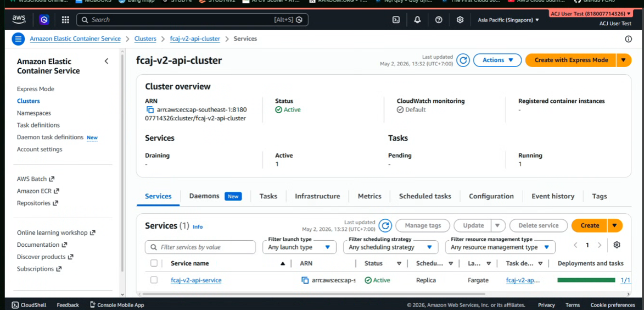Image resolution: width=644 pixels, height=310 pixels.
Task: Open Any resource management type filter
Action: pyautogui.click(x=500, y=247)
